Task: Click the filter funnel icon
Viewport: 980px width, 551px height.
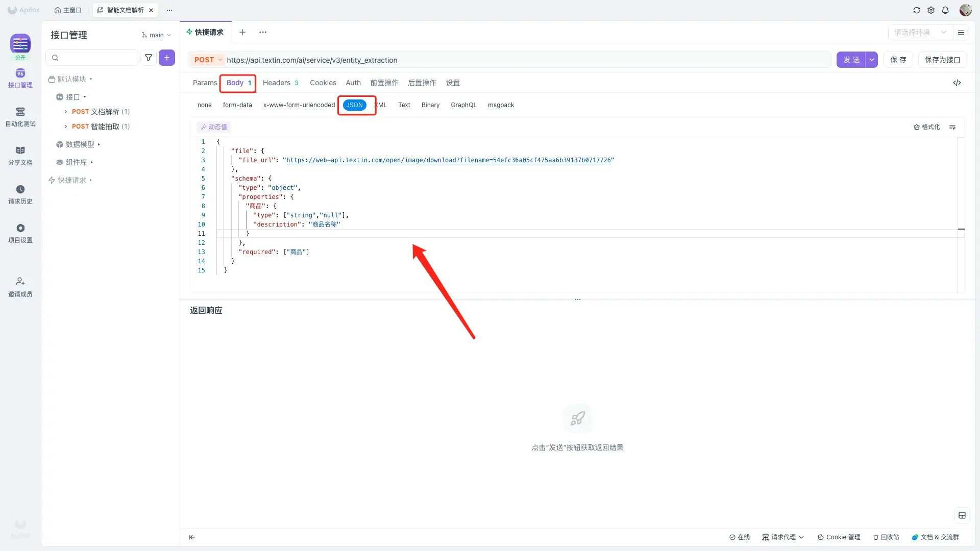Action: pos(149,58)
